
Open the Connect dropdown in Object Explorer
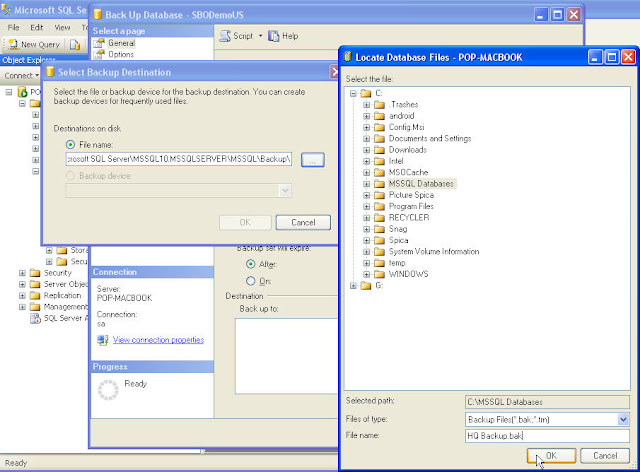point(22,76)
